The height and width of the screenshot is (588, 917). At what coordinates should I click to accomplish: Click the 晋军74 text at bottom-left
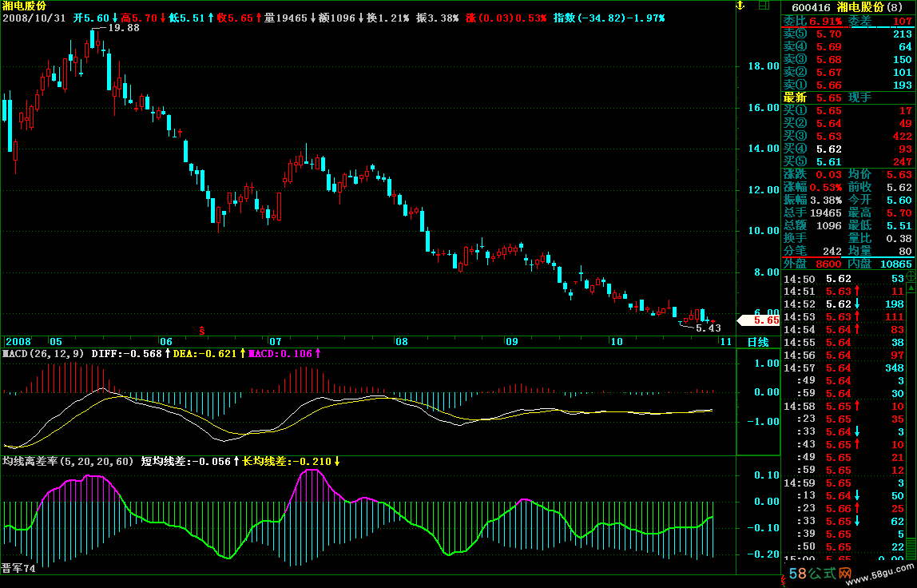[18, 567]
